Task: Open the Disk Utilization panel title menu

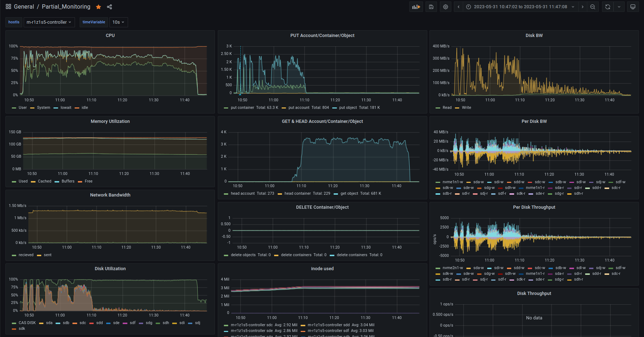Action: 110,269
